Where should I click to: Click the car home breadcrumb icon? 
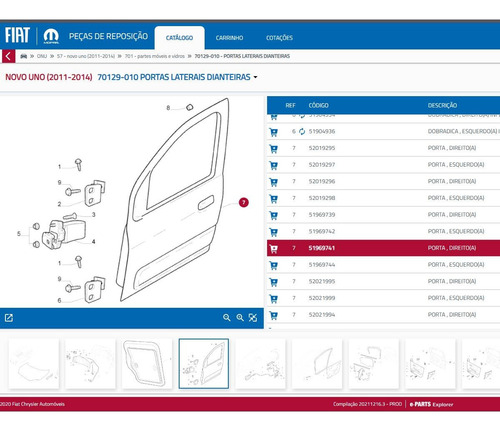pyautogui.click(x=24, y=56)
